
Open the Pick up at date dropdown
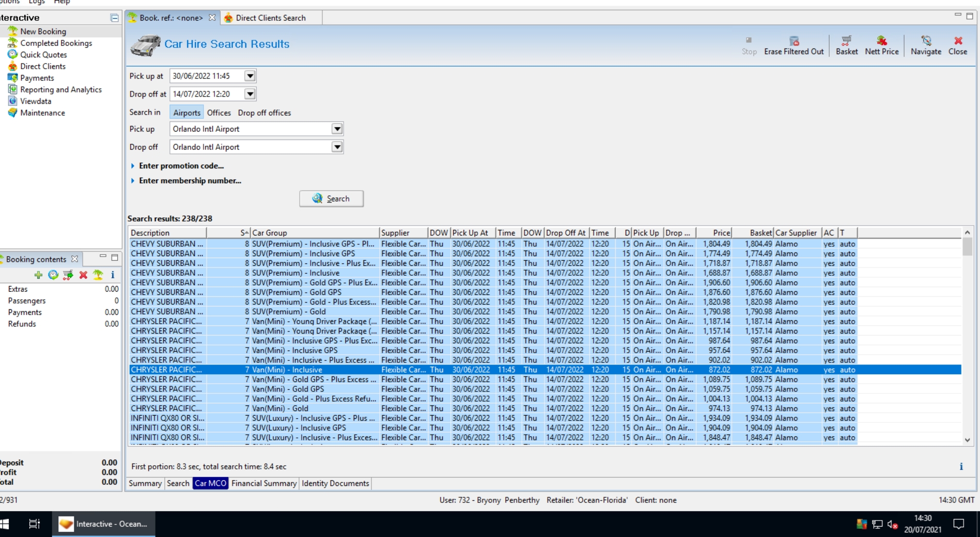250,76
